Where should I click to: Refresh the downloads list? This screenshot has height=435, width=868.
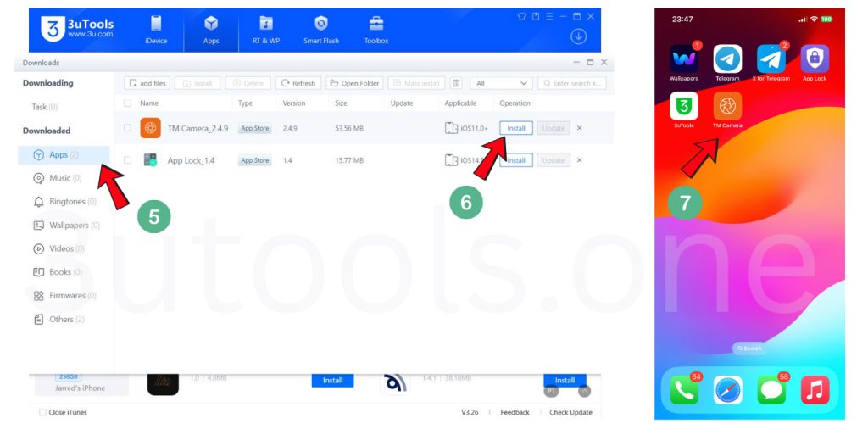pyautogui.click(x=298, y=83)
